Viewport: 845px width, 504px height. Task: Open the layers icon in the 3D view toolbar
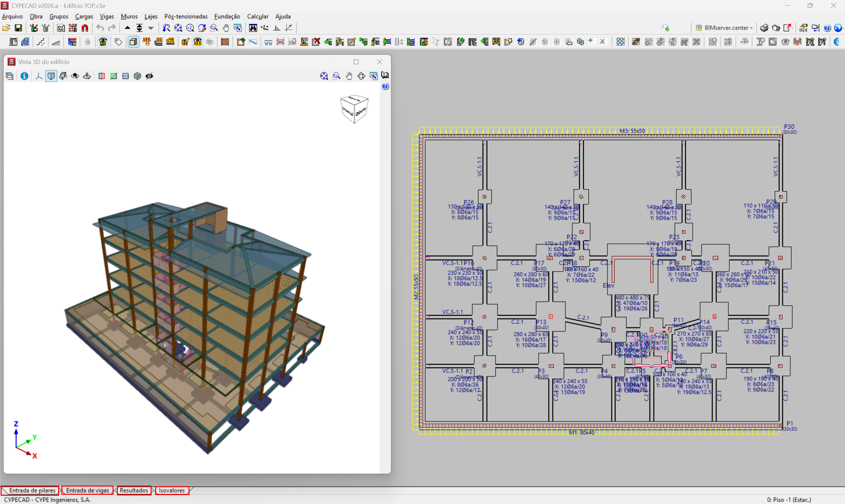coord(10,76)
